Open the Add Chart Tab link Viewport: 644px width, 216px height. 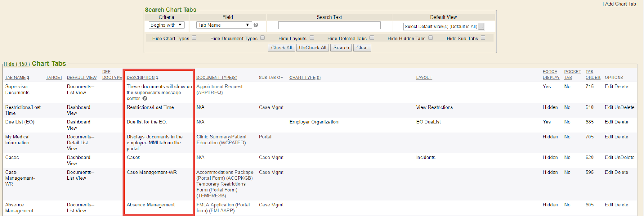tap(620, 4)
